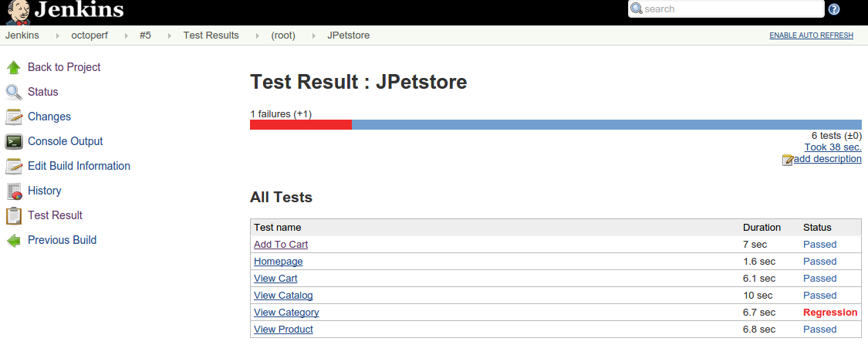Click the Regression status of View Category
The width and height of the screenshot is (868, 345).
pos(829,313)
